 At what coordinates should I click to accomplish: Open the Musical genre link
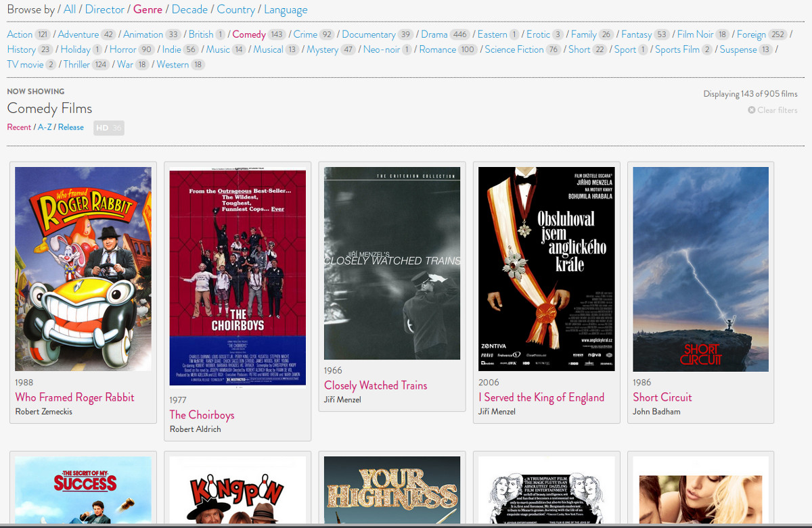[268, 49]
